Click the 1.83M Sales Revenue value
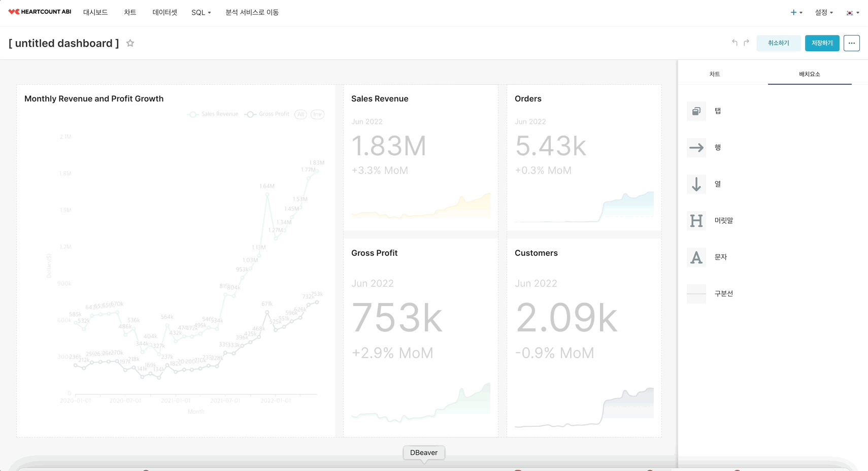The width and height of the screenshot is (868, 471). tap(389, 146)
